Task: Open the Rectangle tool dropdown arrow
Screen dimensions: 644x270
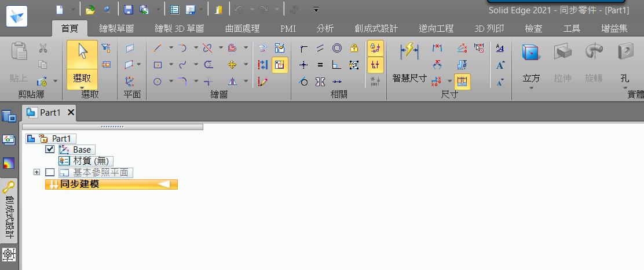Action: [171, 65]
